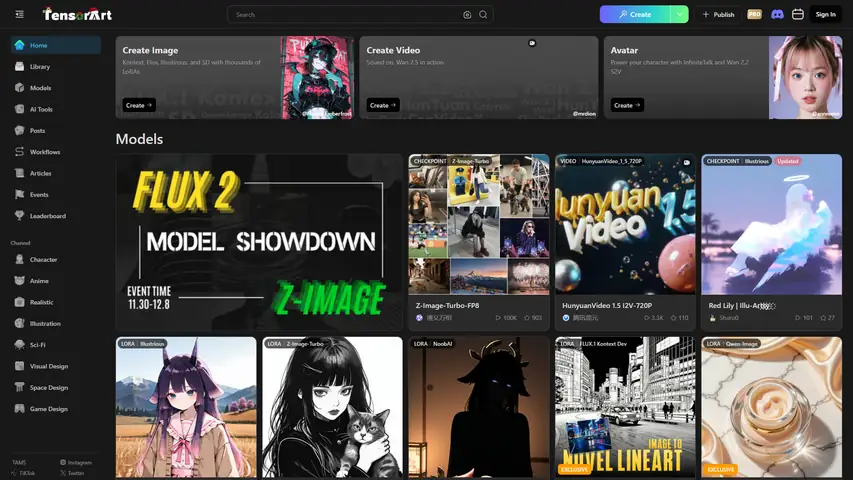Viewport: 853px width, 480px height.
Task: Select the Character channel
Action: point(55,260)
